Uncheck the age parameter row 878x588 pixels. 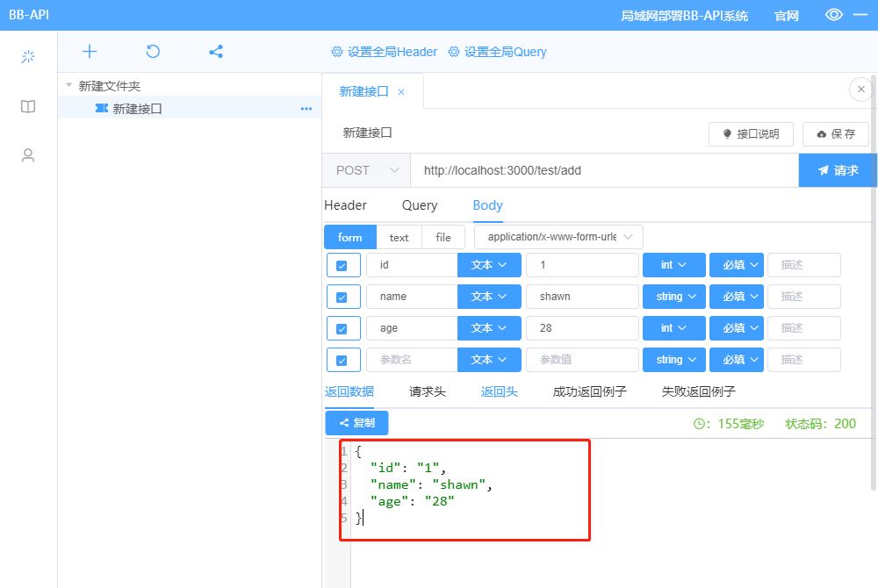pos(343,327)
